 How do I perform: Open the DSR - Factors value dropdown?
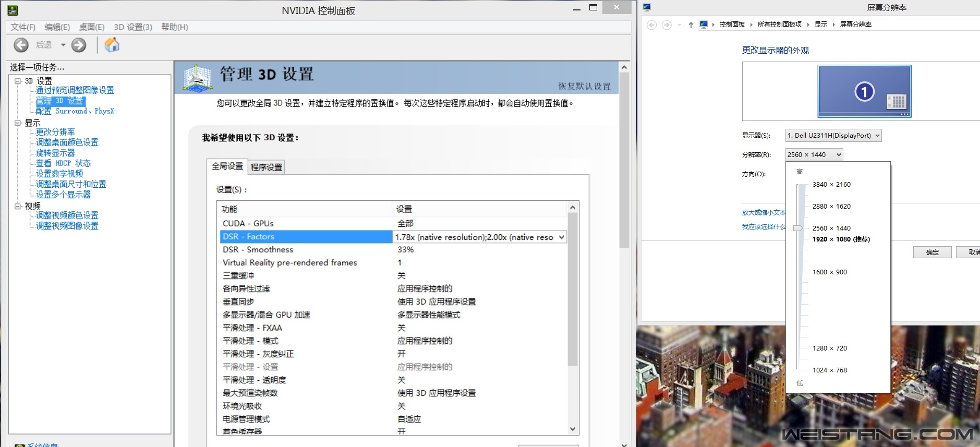pos(562,237)
